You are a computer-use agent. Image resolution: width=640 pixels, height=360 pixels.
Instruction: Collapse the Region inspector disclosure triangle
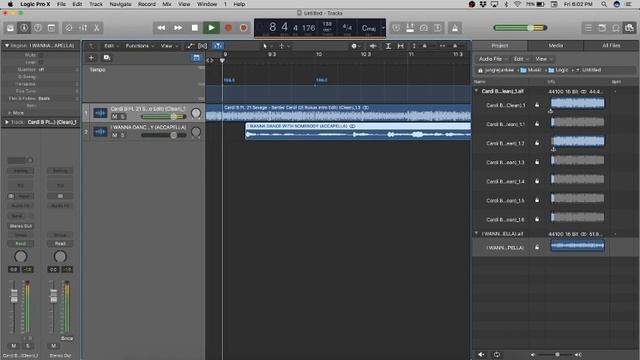(7, 46)
